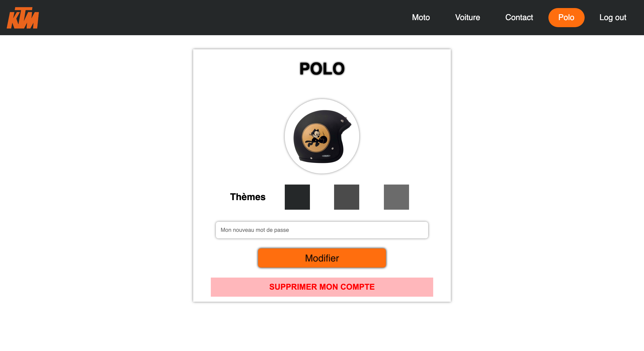
Task: Select the lightest gray theme swatch
Action: point(396,197)
